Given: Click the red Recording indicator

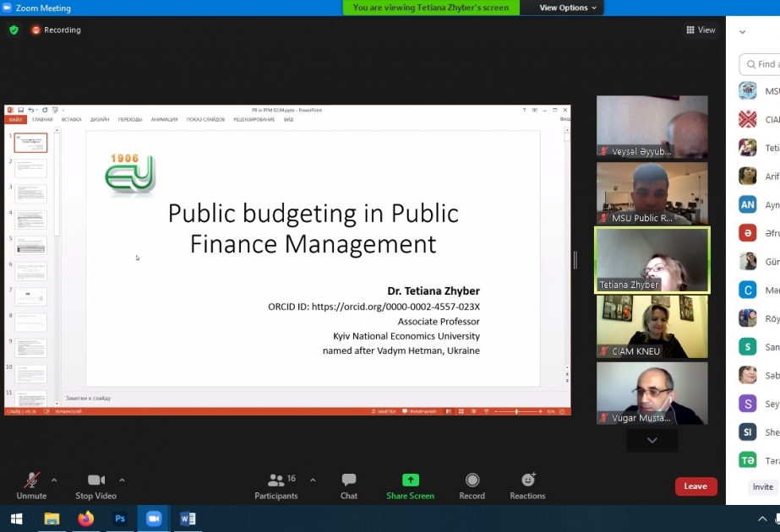Looking at the screenshot, I should pyautogui.click(x=56, y=30).
